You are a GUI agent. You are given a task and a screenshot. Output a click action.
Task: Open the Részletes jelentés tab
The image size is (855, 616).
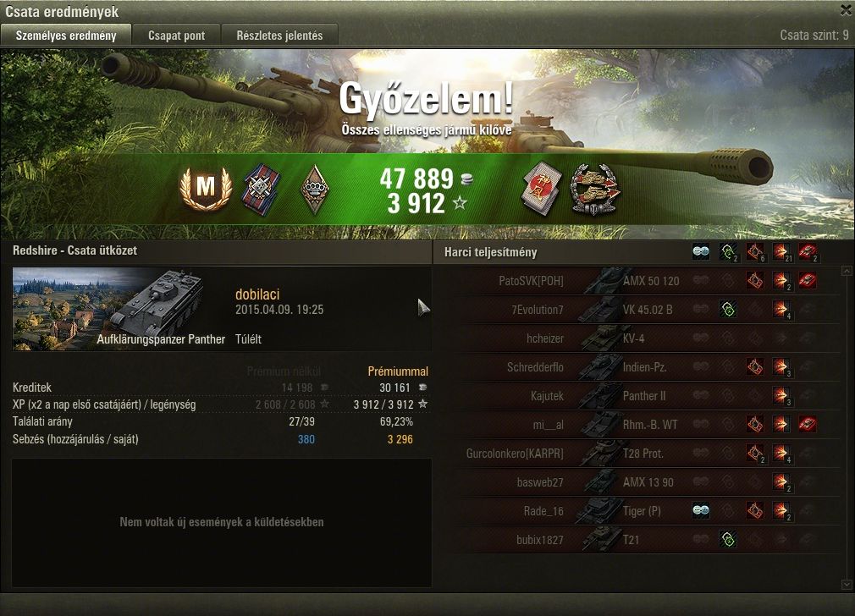point(279,36)
